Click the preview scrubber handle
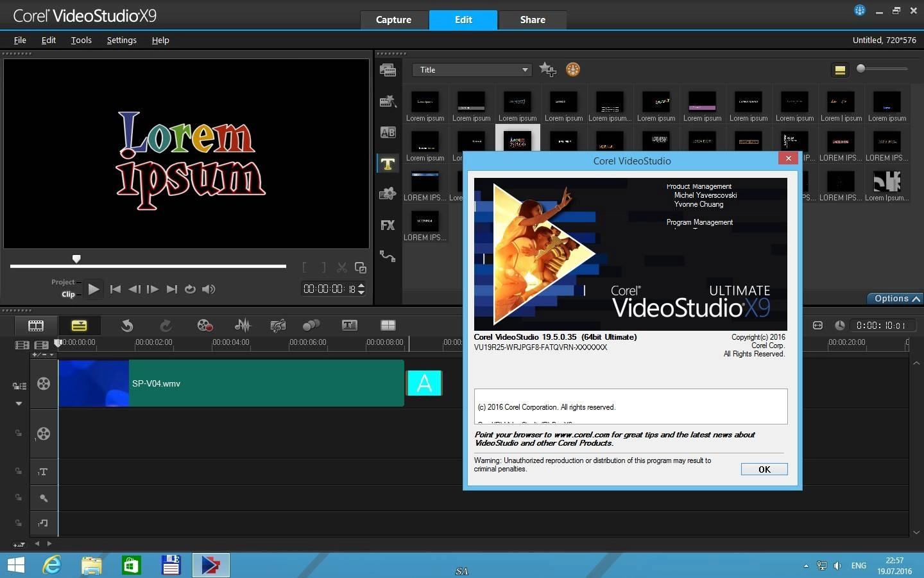Viewport: 924px width, 578px height. coord(76,259)
